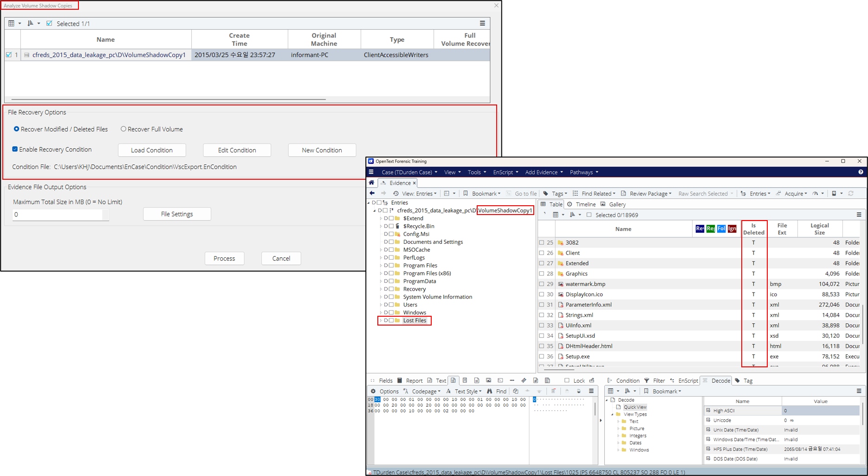Click the Find binoculars icon in the hex viewer
The width and height of the screenshot is (868, 476).
489,391
